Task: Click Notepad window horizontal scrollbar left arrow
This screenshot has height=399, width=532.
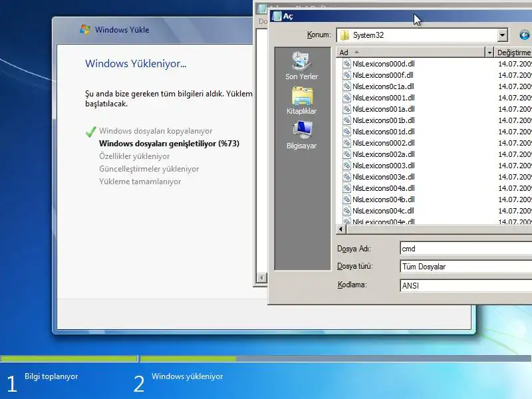Action: (261, 278)
